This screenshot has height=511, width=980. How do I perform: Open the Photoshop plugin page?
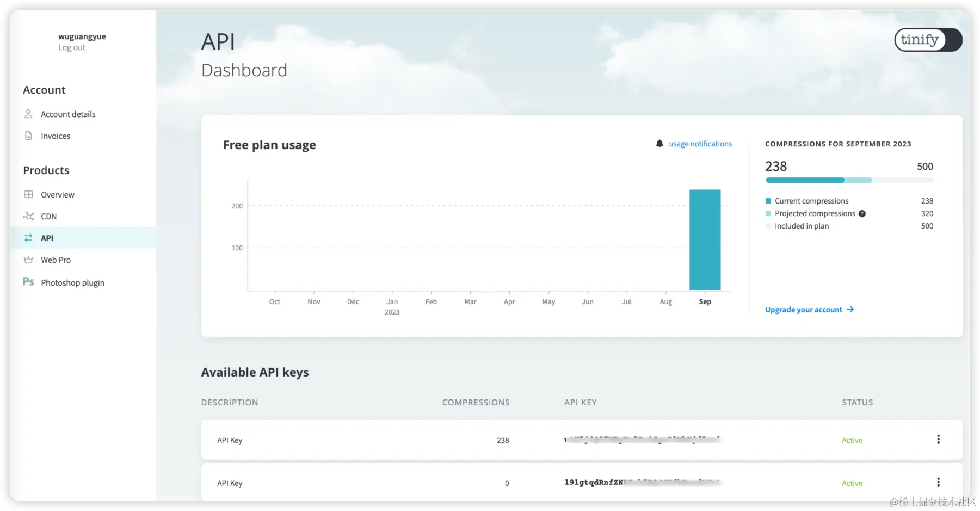[x=72, y=283]
